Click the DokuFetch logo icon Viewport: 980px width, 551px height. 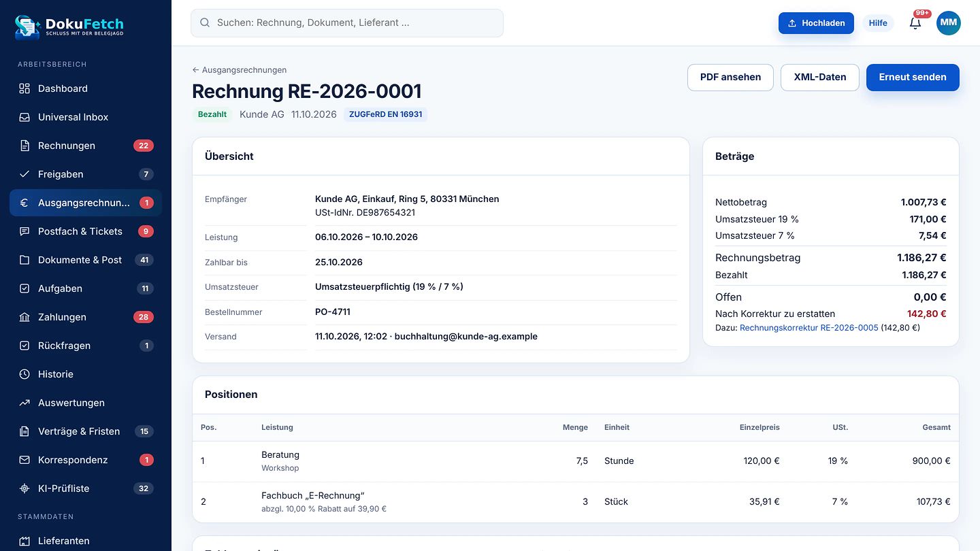click(28, 26)
